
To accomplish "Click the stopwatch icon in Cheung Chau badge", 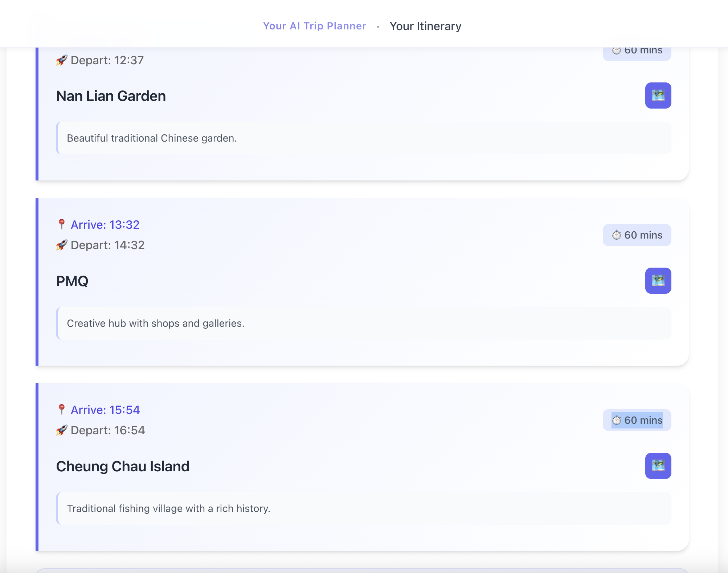I will pos(617,420).
